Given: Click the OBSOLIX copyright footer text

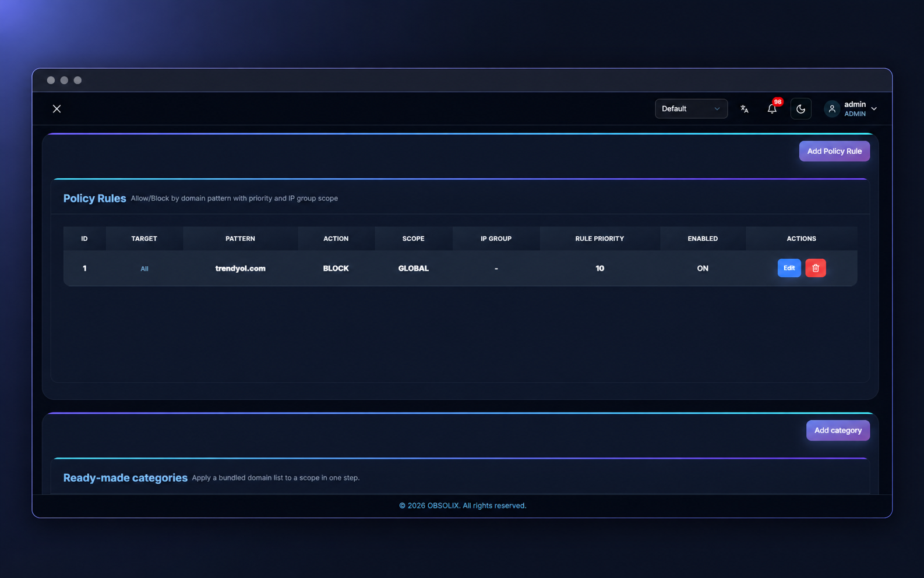Looking at the screenshot, I should tap(463, 506).
